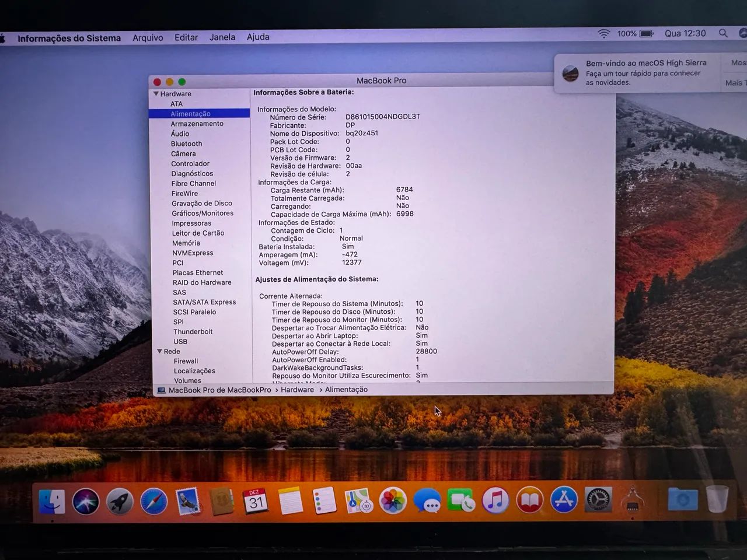Open Contacts book icon in Dock

point(222,502)
